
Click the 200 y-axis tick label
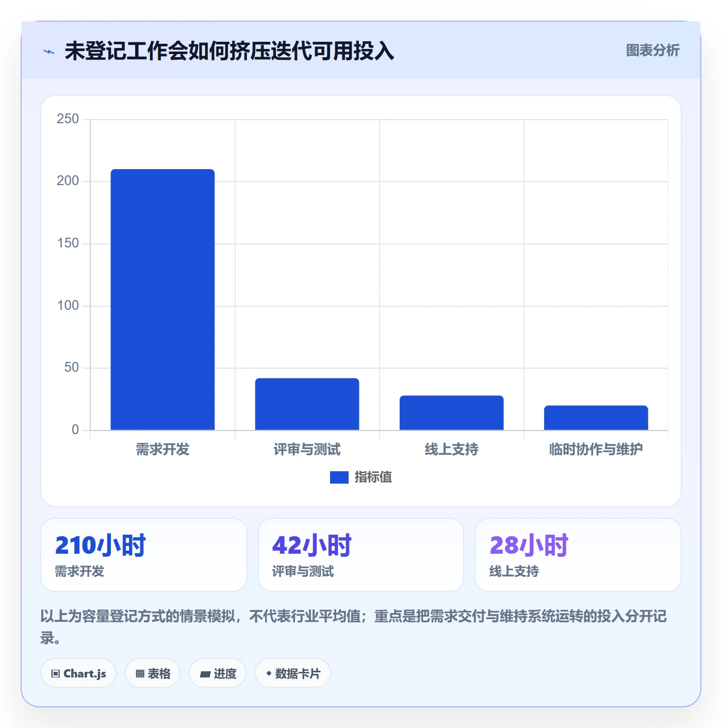[x=68, y=181]
